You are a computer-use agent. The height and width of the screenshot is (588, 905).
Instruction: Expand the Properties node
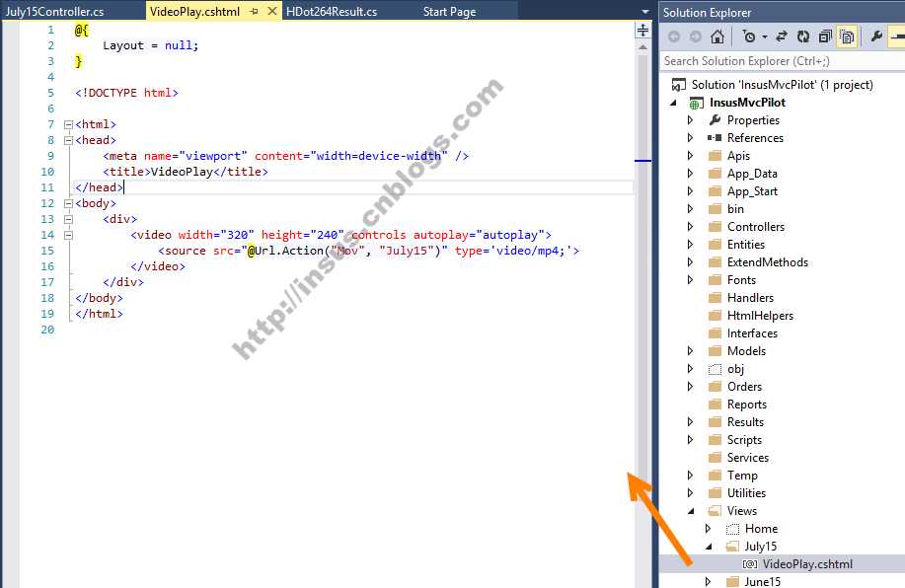pos(690,120)
